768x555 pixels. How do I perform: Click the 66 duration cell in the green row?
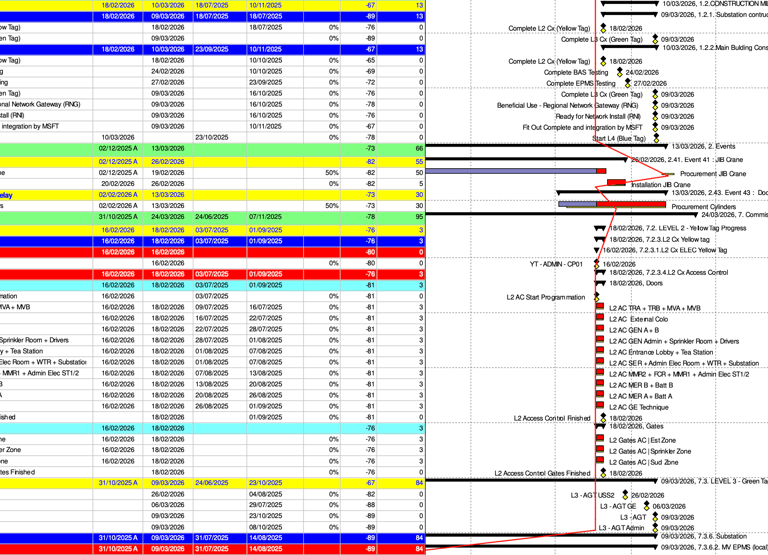(x=419, y=148)
